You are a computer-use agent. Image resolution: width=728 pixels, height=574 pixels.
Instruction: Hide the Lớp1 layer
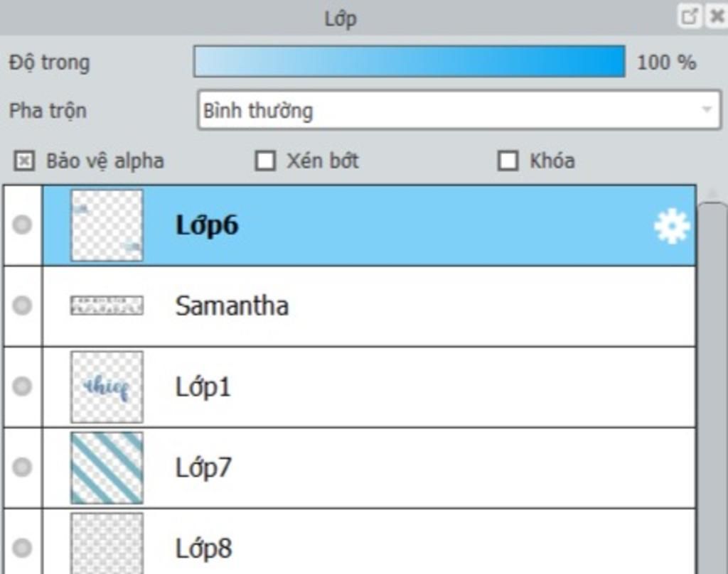pyautogui.click(x=22, y=386)
